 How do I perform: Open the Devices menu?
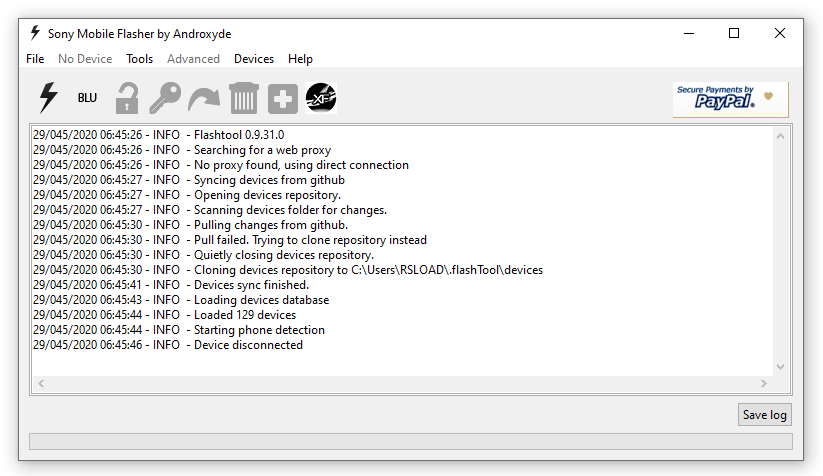click(x=254, y=59)
